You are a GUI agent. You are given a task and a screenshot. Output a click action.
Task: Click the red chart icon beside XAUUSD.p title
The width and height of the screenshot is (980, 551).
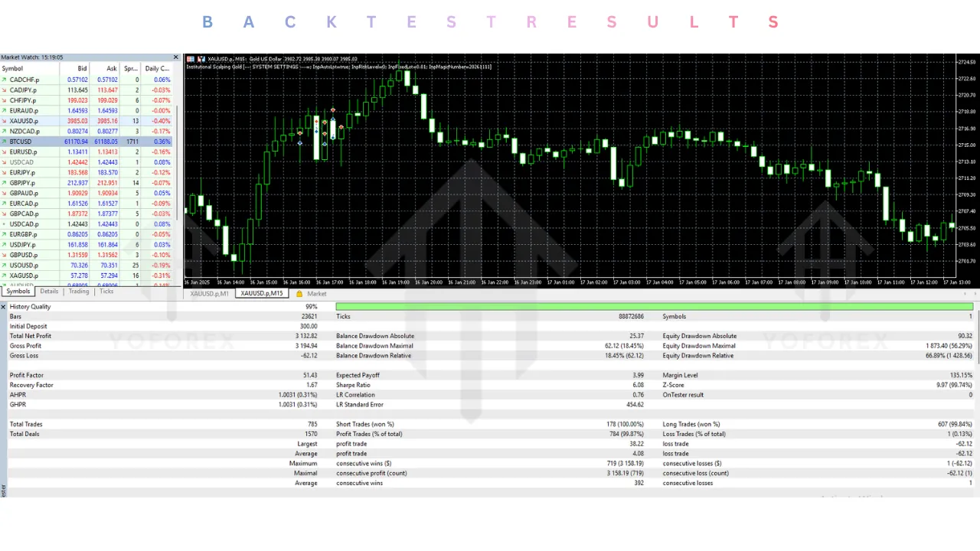coord(201,59)
